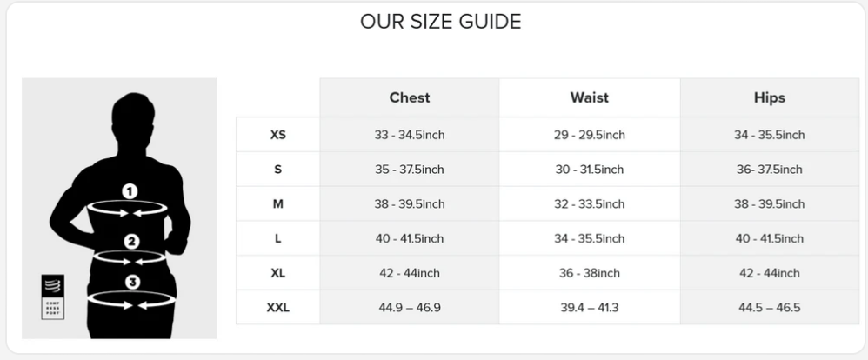The height and width of the screenshot is (360, 868).
Task: Click the number 3 hips measurement marker
Action: 132,283
